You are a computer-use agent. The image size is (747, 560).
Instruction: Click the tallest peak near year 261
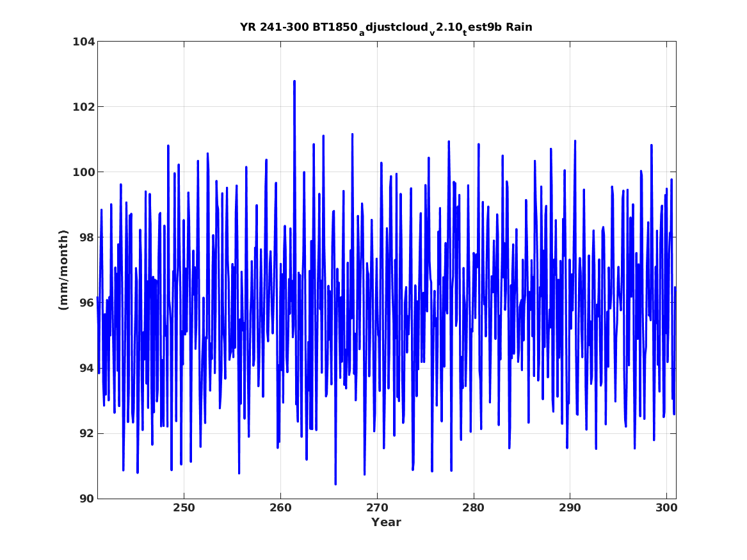(294, 82)
